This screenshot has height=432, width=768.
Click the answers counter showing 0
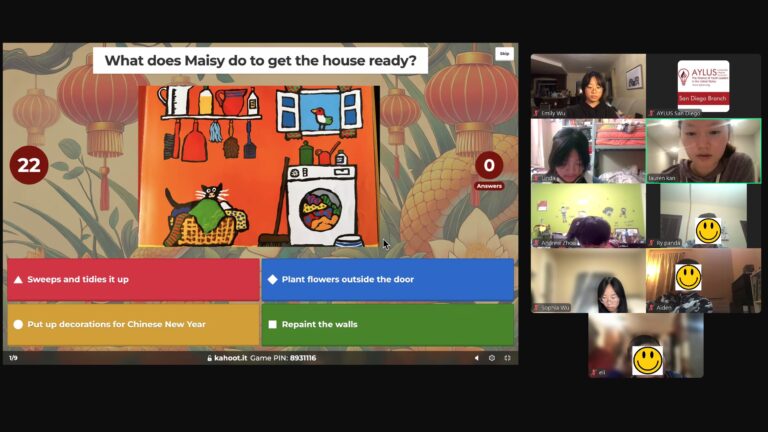coord(489,166)
